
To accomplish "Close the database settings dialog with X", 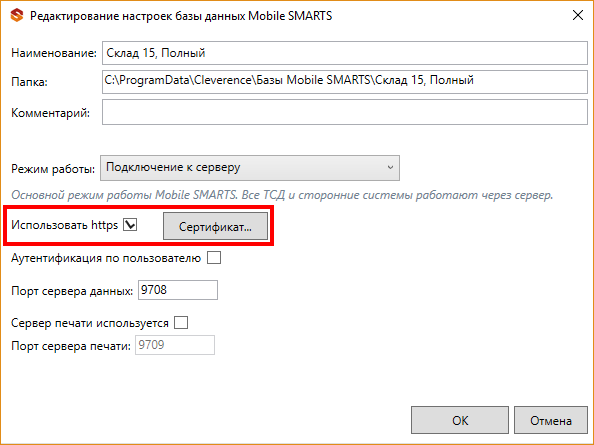I will click(x=578, y=16).
